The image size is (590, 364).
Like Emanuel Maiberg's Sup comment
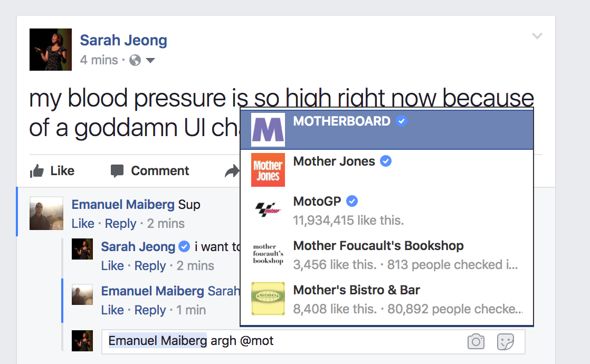pos(83,224)
